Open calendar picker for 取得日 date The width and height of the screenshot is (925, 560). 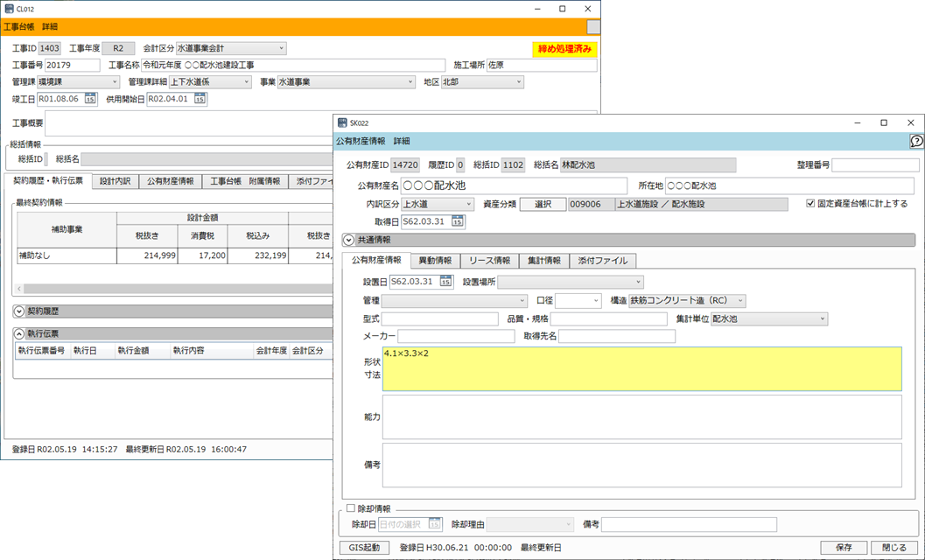point(457,221)
